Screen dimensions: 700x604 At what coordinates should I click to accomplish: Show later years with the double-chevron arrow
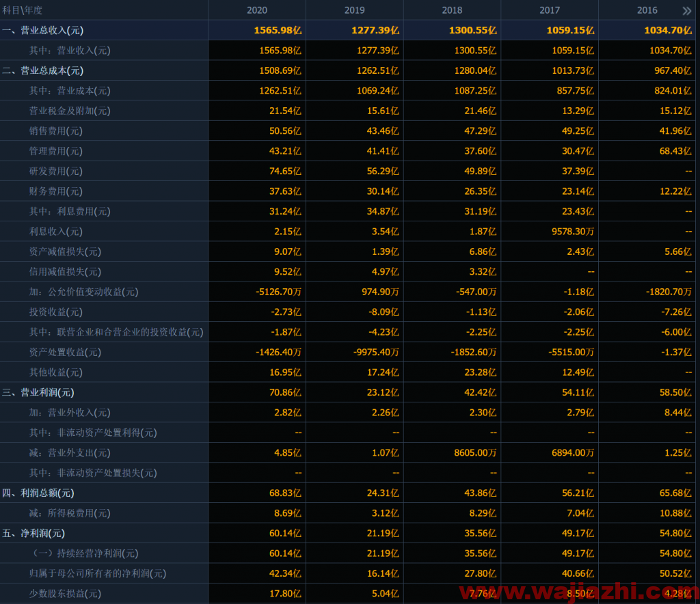(686, 11)
